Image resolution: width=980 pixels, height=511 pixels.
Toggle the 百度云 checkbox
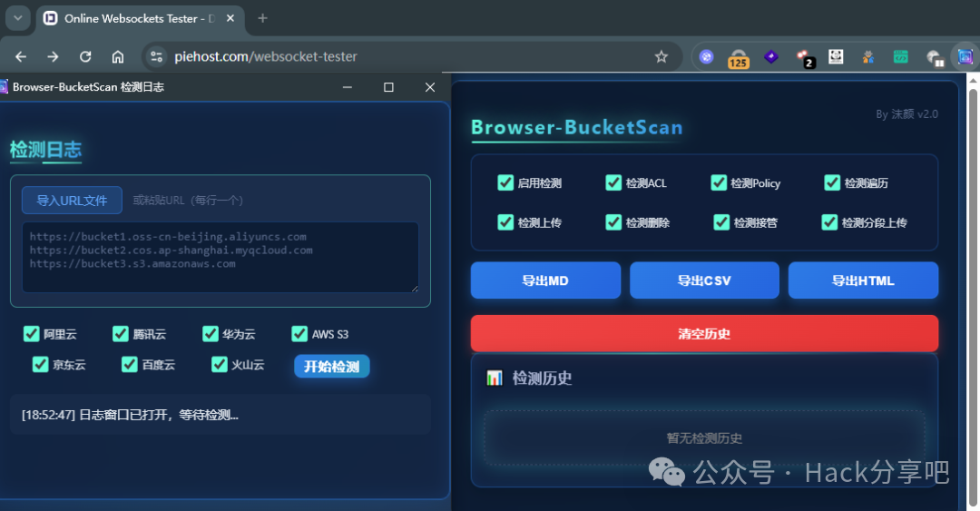pos(130,364)
